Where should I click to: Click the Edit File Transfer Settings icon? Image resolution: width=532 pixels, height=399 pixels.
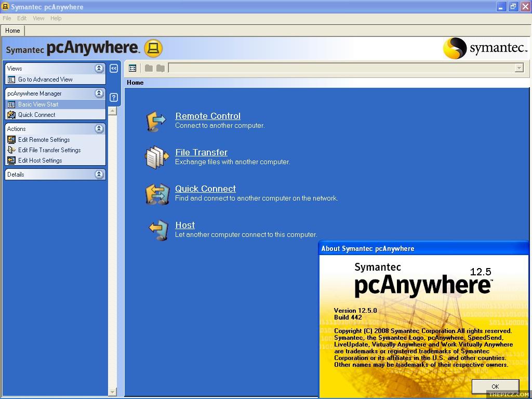point(11,150)
